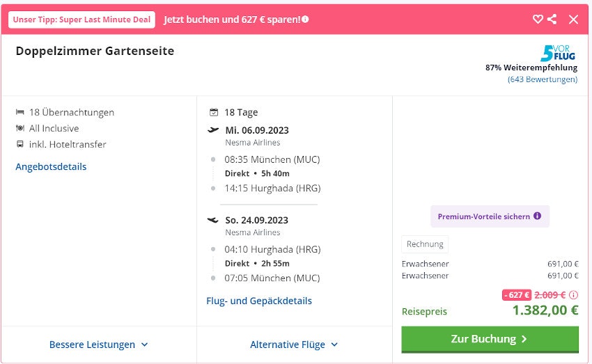Click outbound flight plane icon
This screenshot has width=592, height=364.
[x=213, y=130]
